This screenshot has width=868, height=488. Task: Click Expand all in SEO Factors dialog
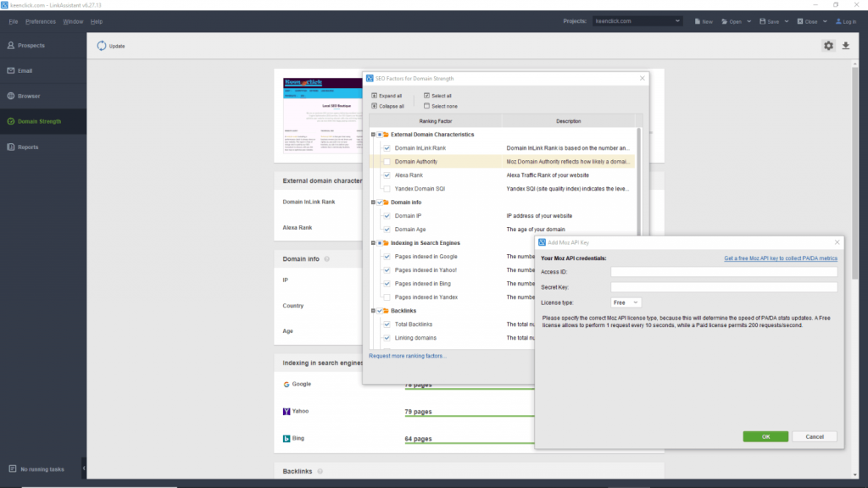[387, 96]
